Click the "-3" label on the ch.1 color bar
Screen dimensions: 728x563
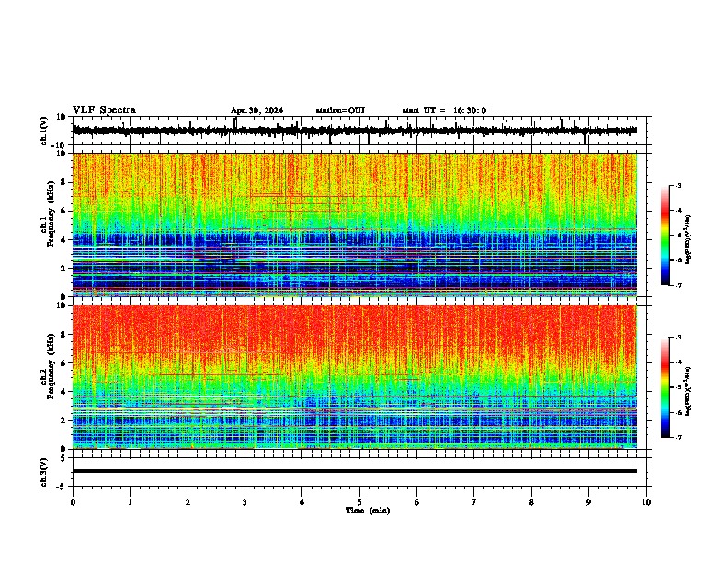(x=678, y=186)
